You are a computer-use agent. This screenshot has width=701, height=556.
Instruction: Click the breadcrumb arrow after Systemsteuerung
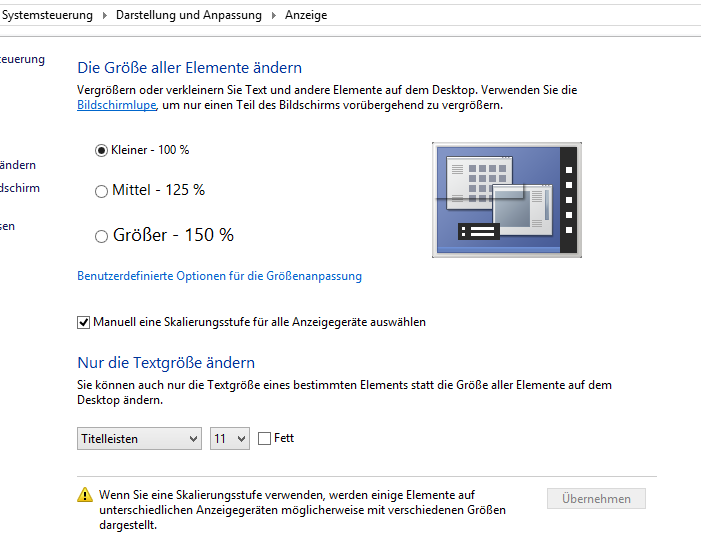[105, 15]
